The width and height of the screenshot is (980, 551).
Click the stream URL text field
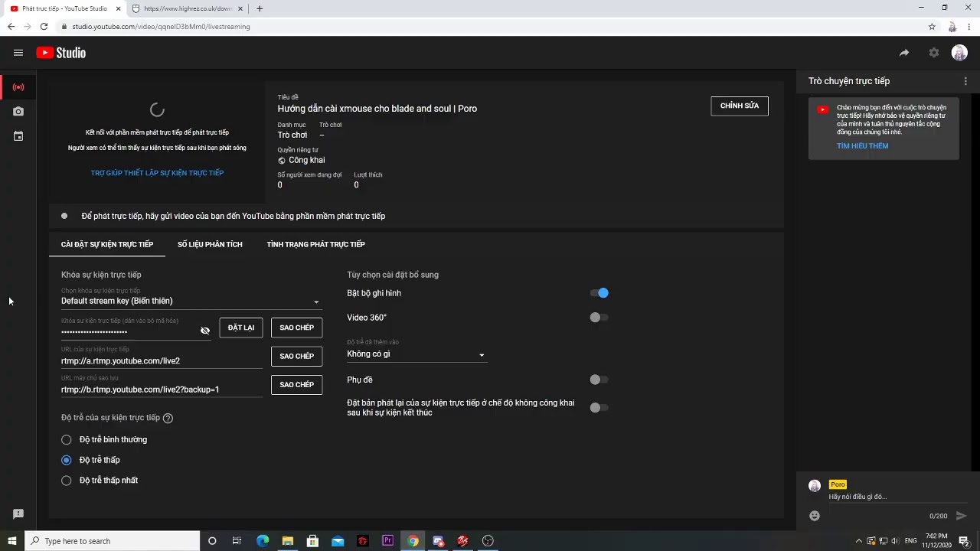pos(162,360)
